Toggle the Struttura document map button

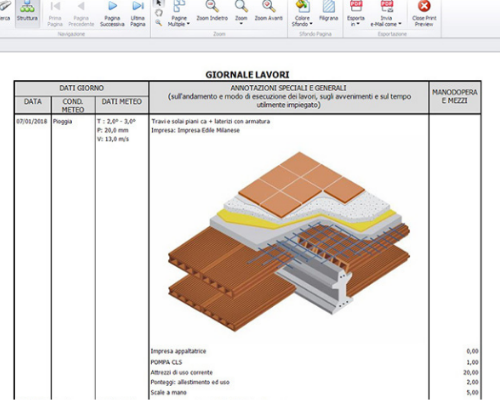pyautogui.click(x=27, y=13)
